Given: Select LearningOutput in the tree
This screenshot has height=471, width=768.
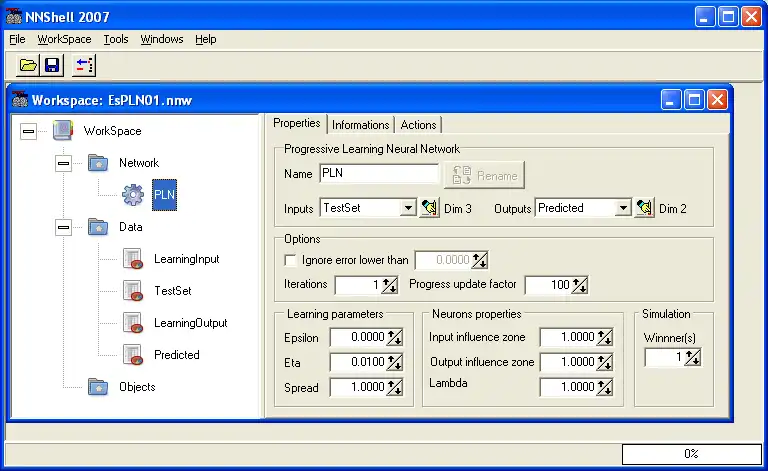Looking at the screenshot, I should (x=191, y=323).
